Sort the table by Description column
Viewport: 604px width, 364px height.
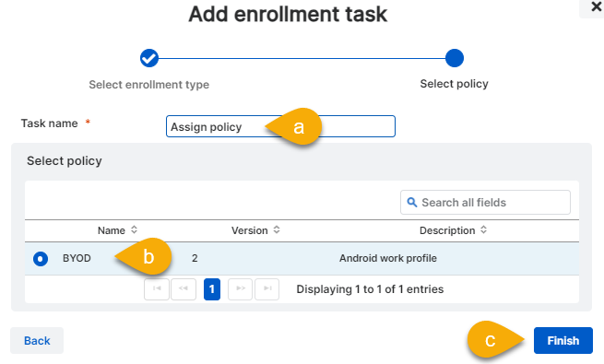453,230
